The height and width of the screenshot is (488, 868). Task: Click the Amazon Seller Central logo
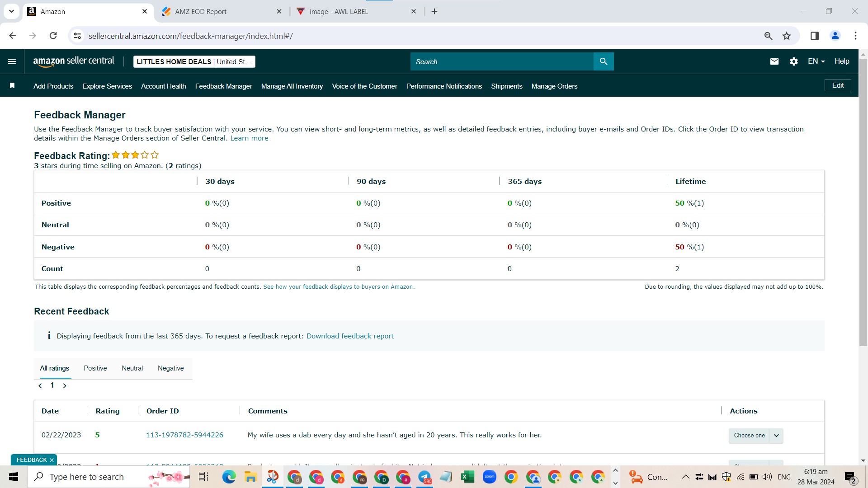pos(74,61)
